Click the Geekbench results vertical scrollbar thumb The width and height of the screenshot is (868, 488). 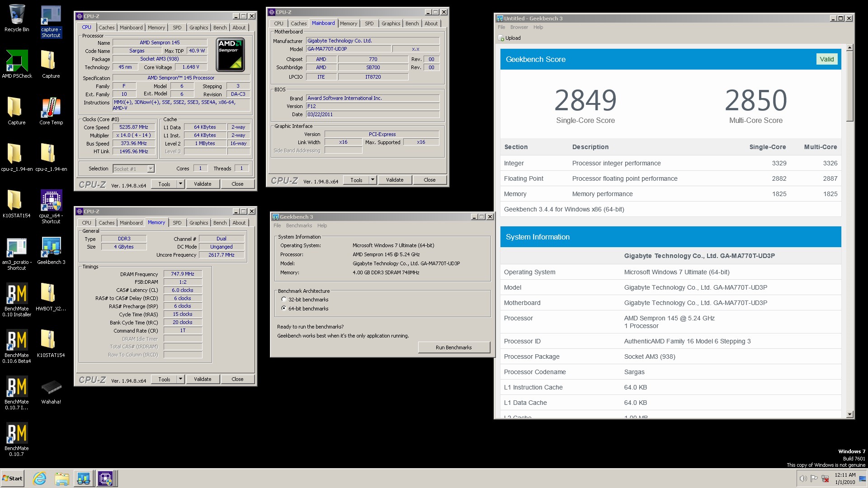[x=850, y=86]
